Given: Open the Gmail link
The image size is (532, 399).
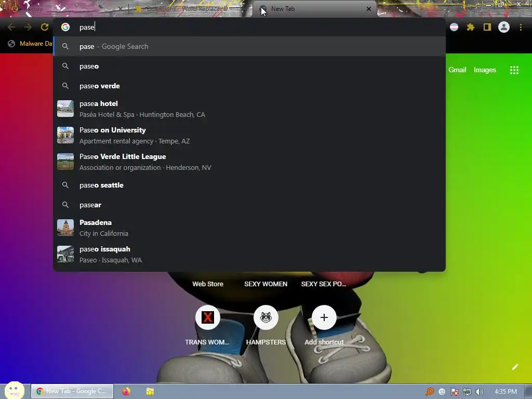Looking at the screenshot, I should click(x=457, y=70).
